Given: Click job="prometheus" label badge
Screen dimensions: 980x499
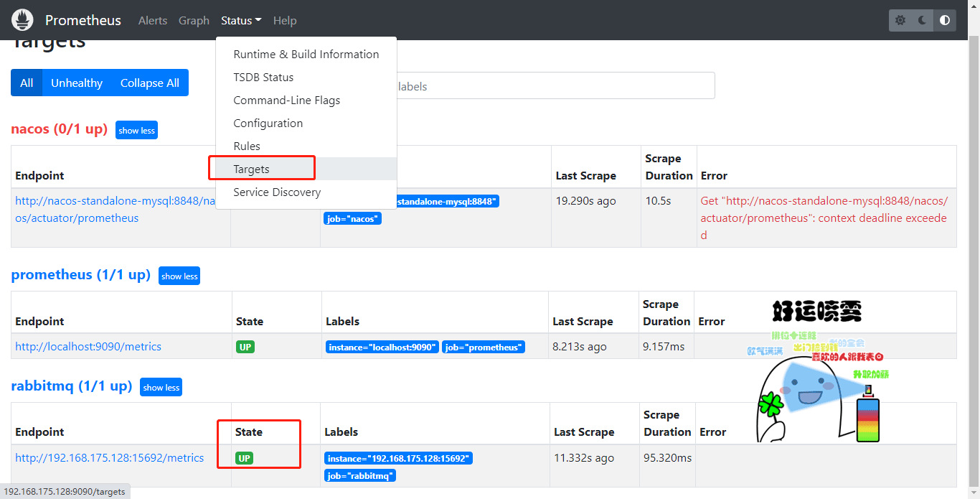Looking at the screenshot, I should [484, 348].
